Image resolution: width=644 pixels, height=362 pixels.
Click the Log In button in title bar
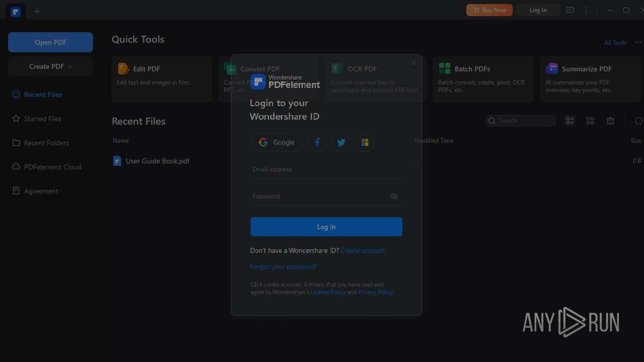(x=538, y=10)
